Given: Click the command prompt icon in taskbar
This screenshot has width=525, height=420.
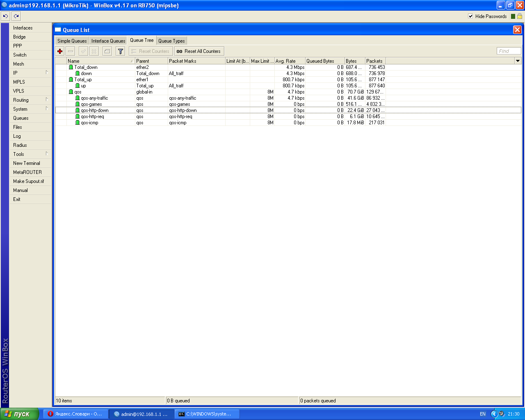Looking at the screenshot, I should coord(181,414).
